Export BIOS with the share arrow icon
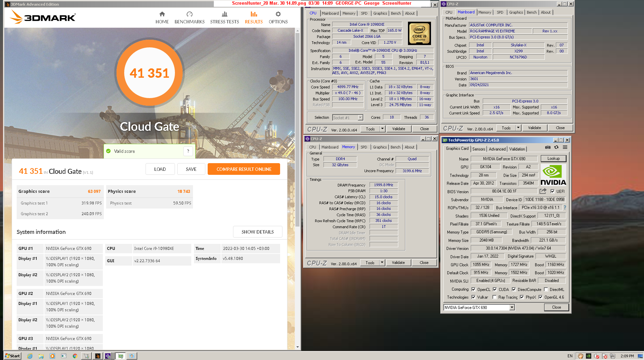This screenshot has width=644, height=360. tap(543, 191)
